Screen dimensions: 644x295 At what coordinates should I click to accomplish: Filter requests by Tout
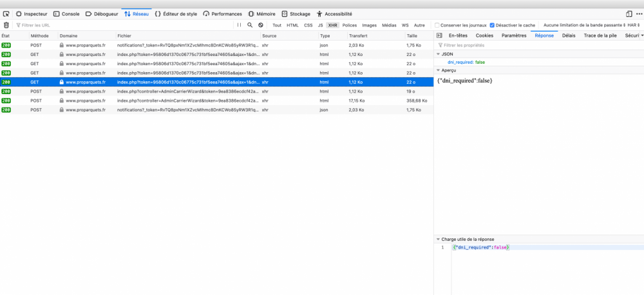277,25
